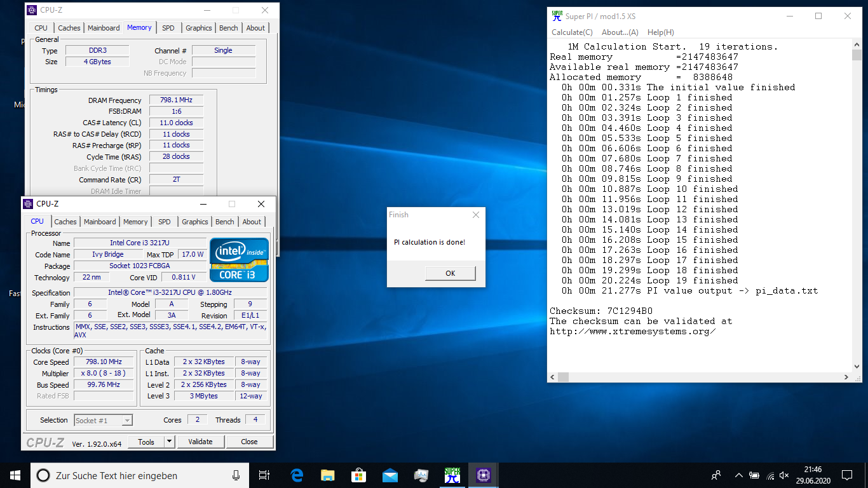The height and width of the screenshot is (488, 868).
Task: Show hidden system tray icons
Action: click(738, 475)
